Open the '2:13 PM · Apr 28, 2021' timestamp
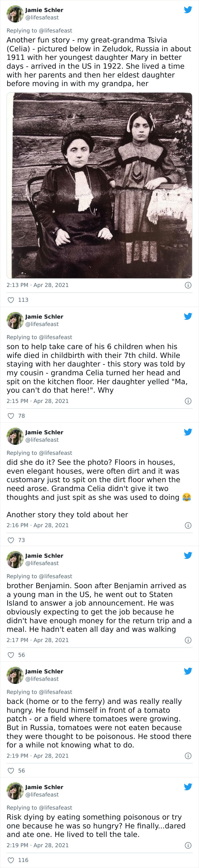 click(x=38, y=285)
